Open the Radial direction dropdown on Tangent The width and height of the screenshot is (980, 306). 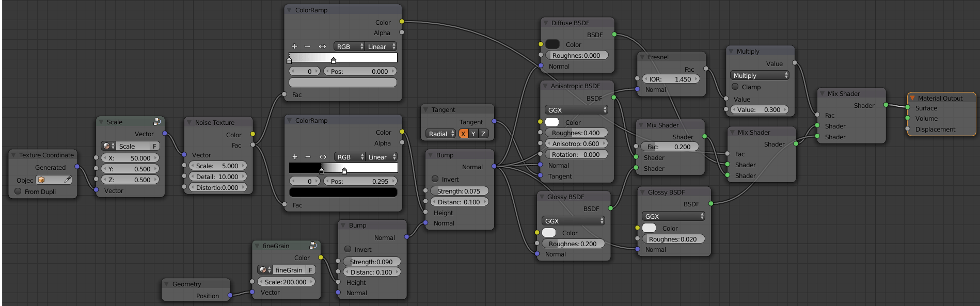[x=441, y=134]
